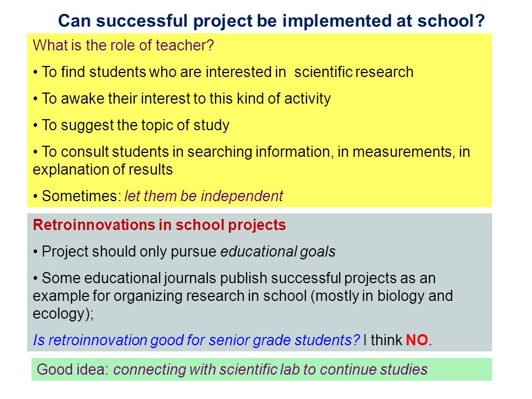Click the bullet about finding interested students
This screenshot has height=399, width=532.
(x=223, y=72)
